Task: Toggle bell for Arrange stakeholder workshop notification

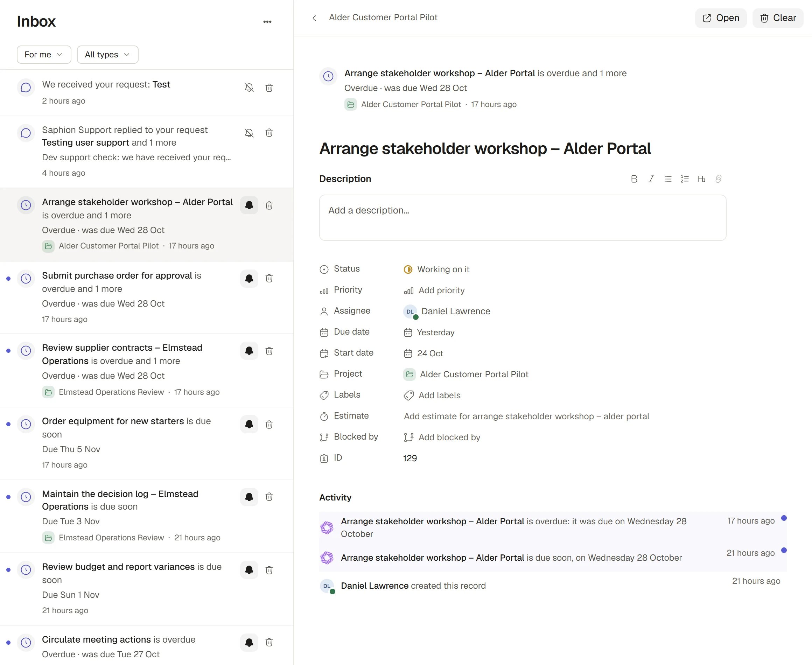Action: point(249,205)
